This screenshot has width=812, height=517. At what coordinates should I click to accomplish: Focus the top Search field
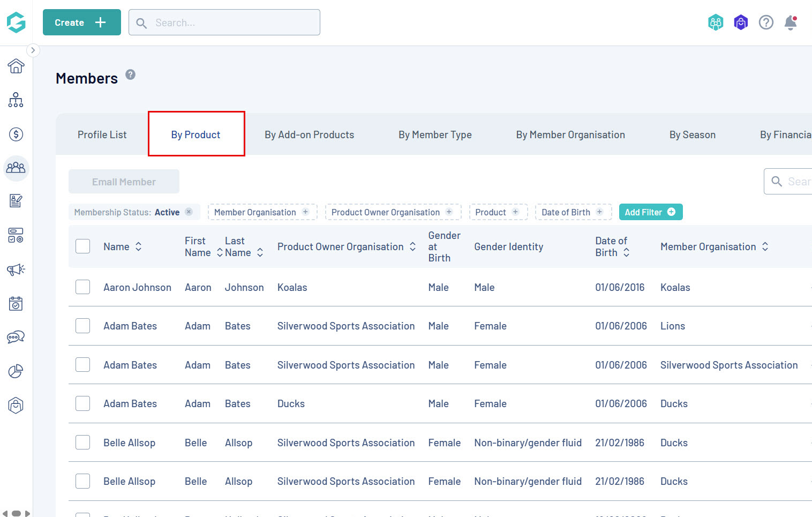(x=224, y=23)
